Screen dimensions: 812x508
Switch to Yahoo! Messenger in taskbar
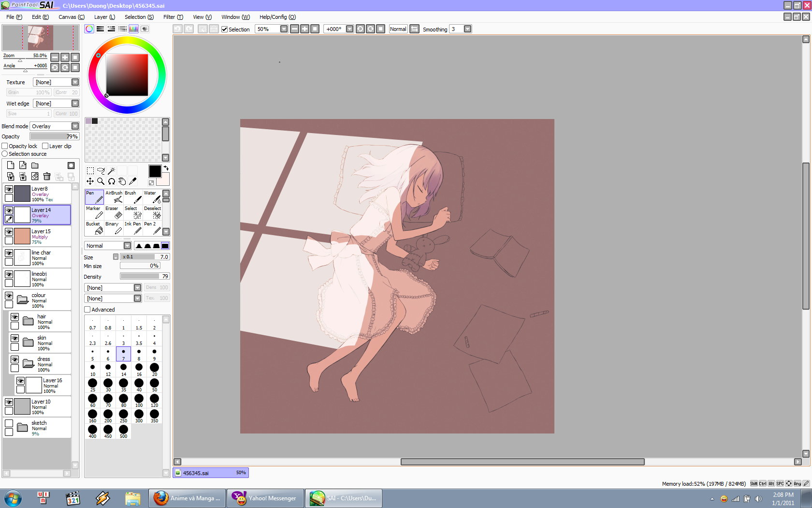tap(265, 498)
